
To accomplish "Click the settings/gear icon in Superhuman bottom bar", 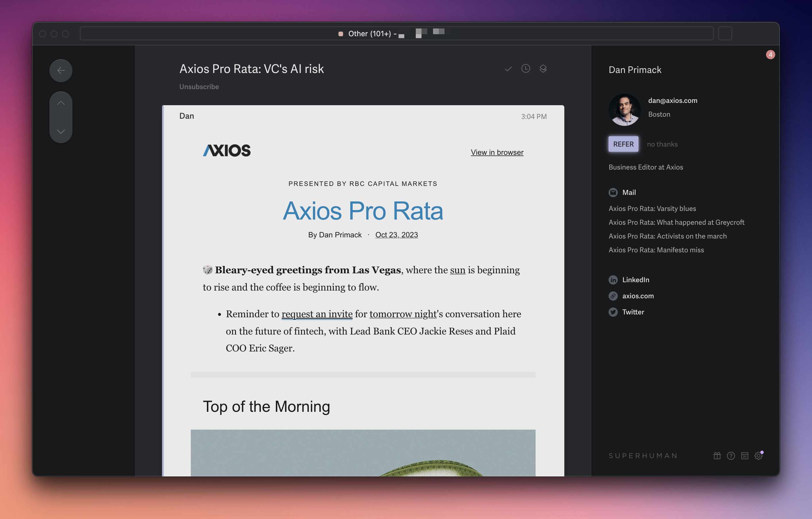I will [x=759, y=456].
